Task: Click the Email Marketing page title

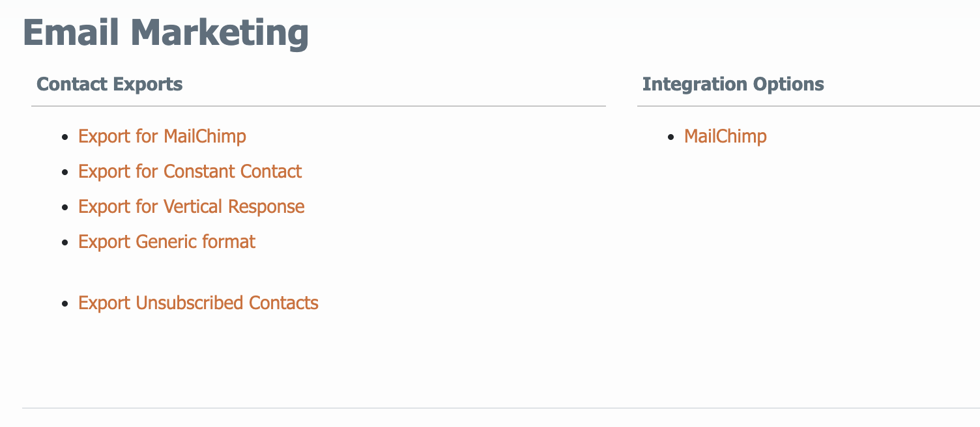Action: click(166, 33)
